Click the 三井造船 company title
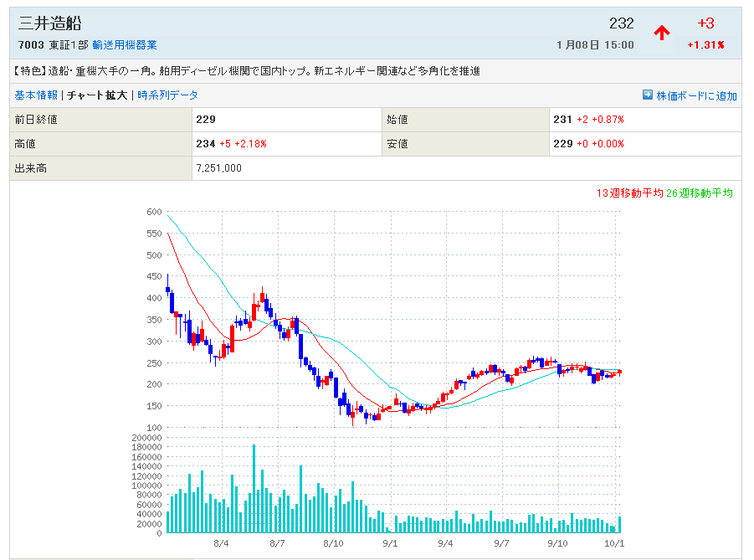Image resolution: width=754 pixels, height=560 pixels. tap(50, 23)
